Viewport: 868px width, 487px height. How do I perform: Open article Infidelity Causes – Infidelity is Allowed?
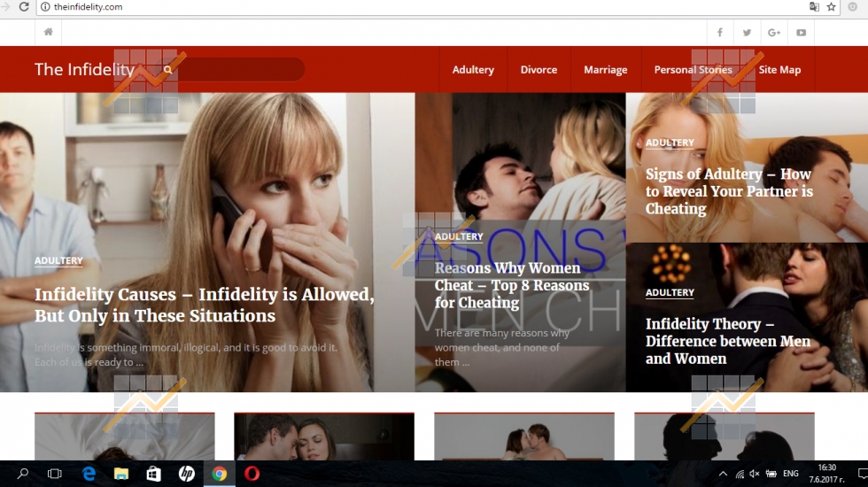tap(204, 305)
